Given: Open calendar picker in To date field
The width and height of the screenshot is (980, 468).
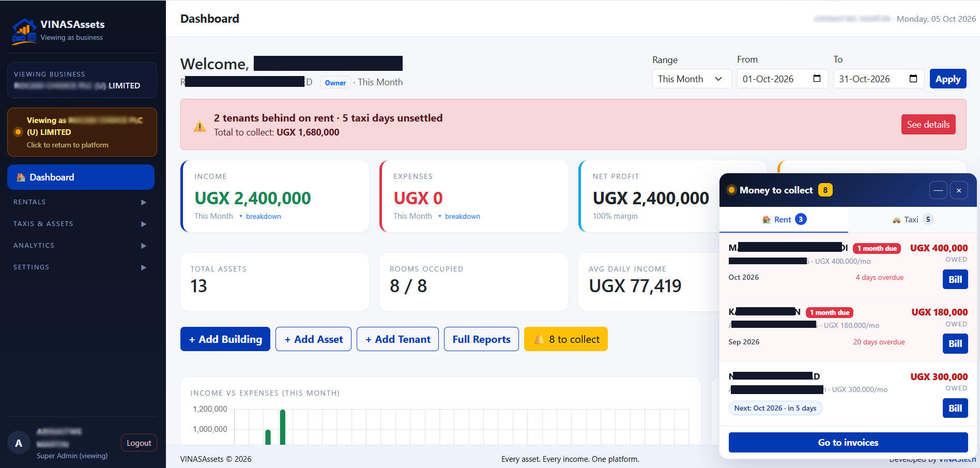Looking at the screenshot, I should point(913,79).
